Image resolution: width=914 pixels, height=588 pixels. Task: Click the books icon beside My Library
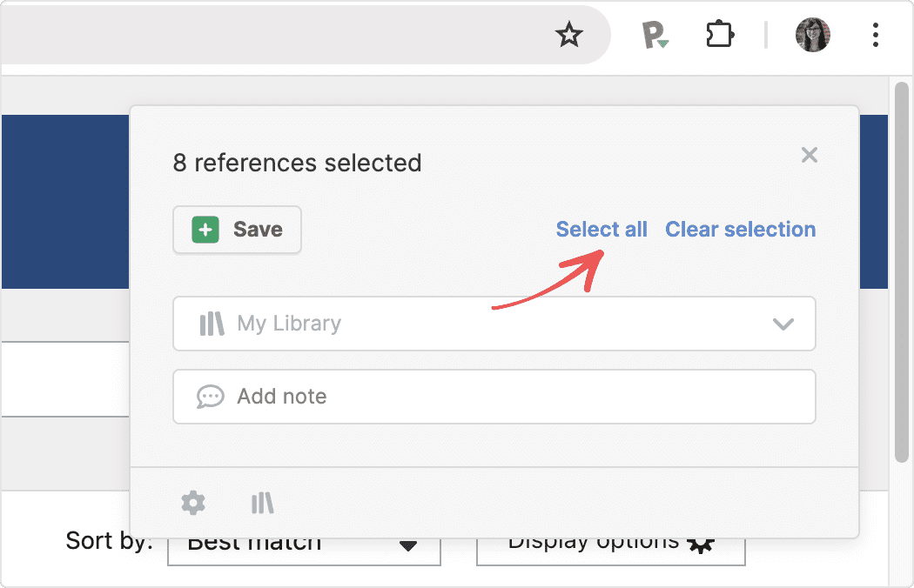[212, 324]
